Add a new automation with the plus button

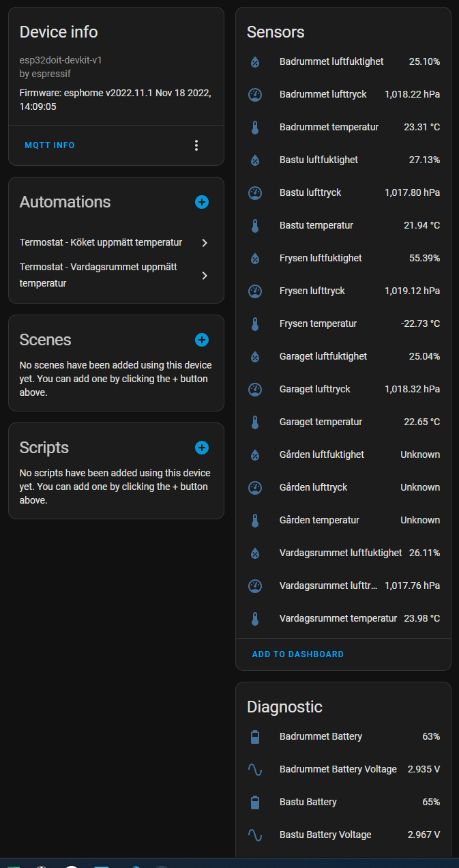(202, 202)
